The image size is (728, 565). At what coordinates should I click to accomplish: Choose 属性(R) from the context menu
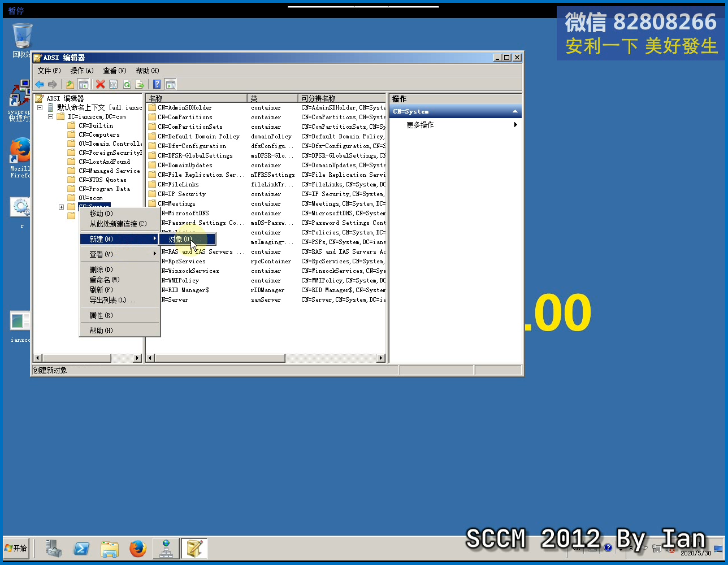tap(120, 315)
